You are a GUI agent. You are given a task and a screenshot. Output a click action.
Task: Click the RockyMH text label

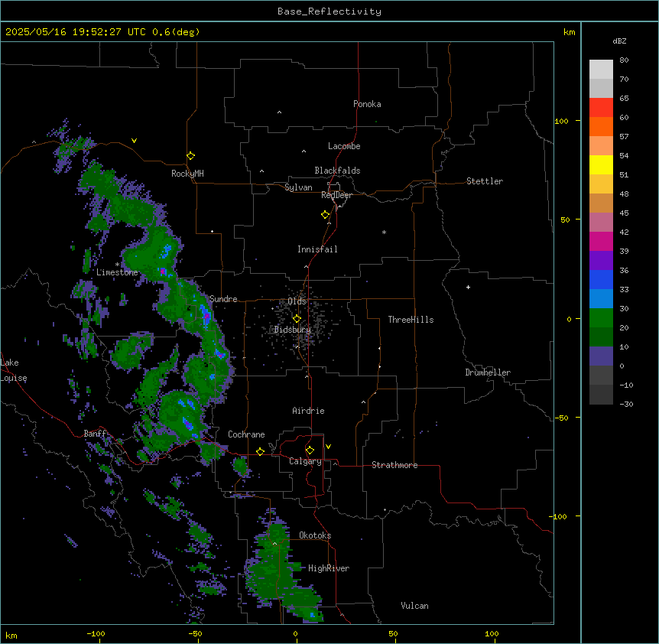187,174
